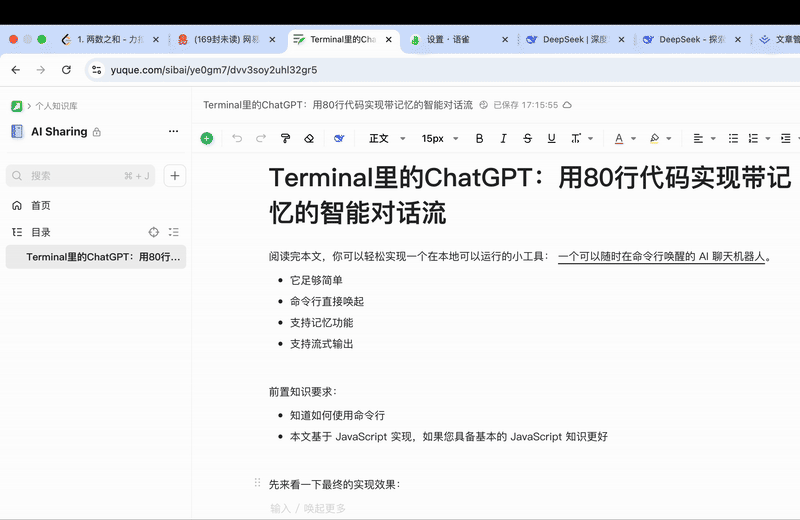This screenshot has width=800, height=520.
Task: Expand the more text styles arrow
Action: (591, 138)
